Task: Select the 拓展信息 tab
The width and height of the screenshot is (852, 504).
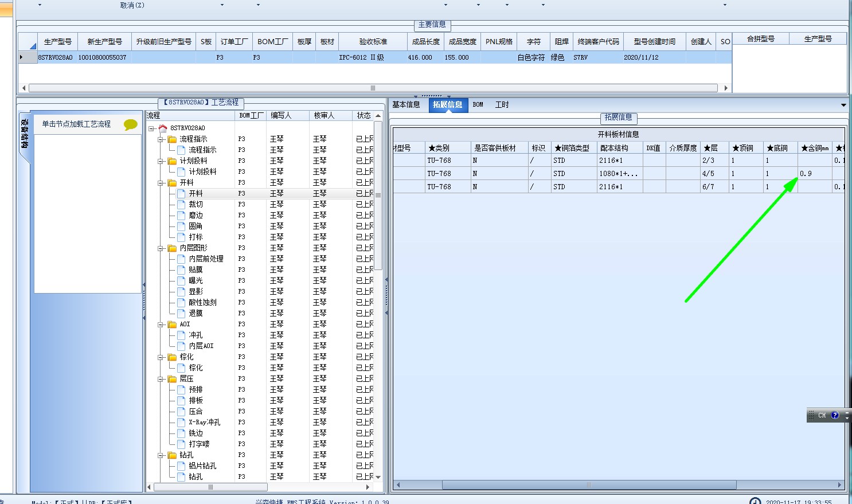Action: [x=448, y=104]
